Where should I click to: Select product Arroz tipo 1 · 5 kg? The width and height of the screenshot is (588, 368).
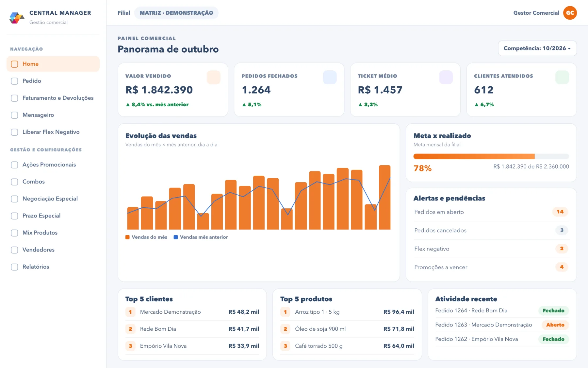(x=347, y=312)
